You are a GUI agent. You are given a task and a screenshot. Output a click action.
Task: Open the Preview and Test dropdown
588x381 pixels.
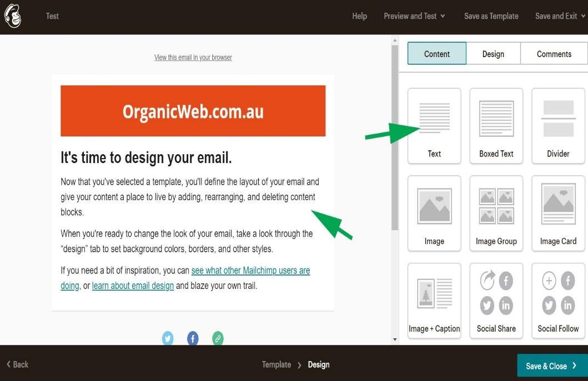click(414, 16)
